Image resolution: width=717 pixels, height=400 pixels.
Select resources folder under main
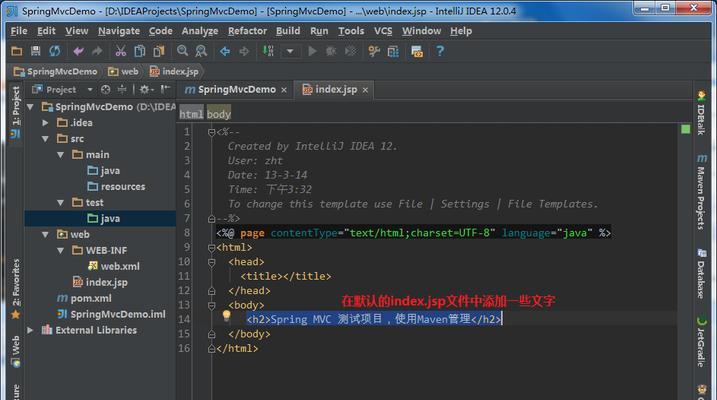(x=116, y=187)
